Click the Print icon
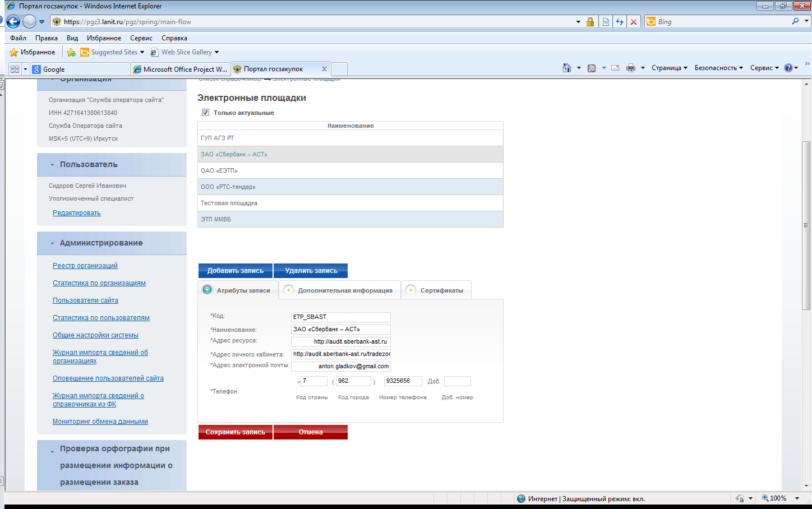812x509 pixels. click(x=631, y=68)
